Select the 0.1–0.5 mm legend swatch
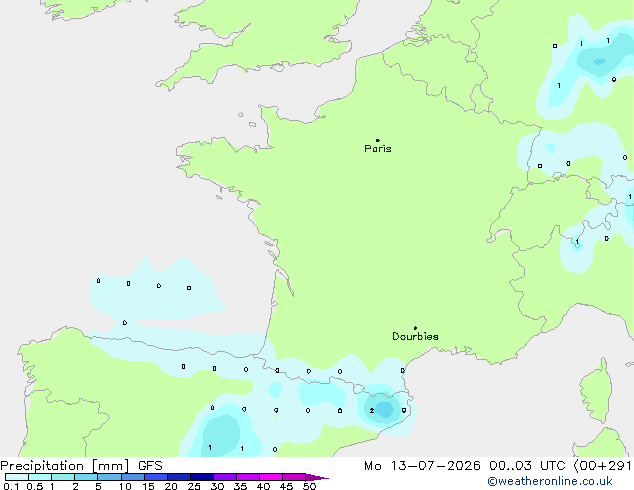The image size is (634, 490). [x=17, y=477]
